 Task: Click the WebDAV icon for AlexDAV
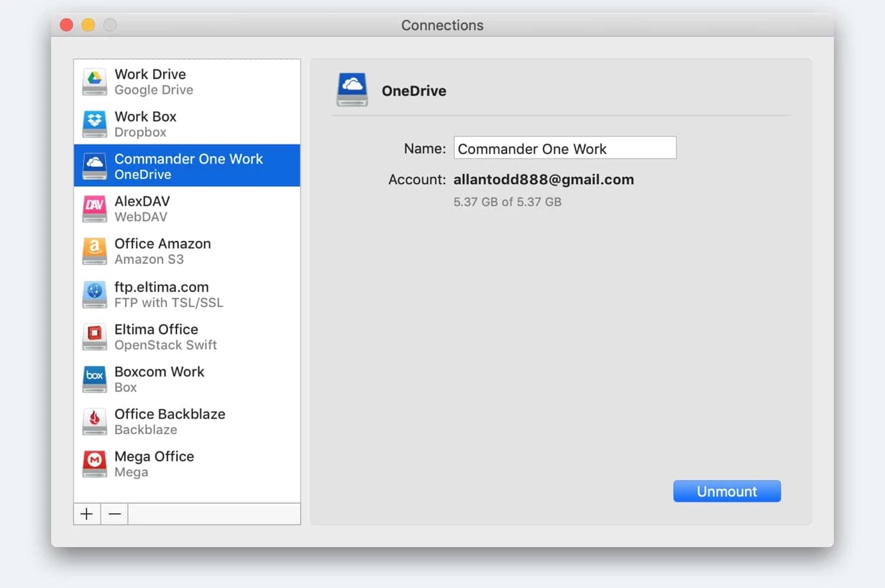click(95, 209)
